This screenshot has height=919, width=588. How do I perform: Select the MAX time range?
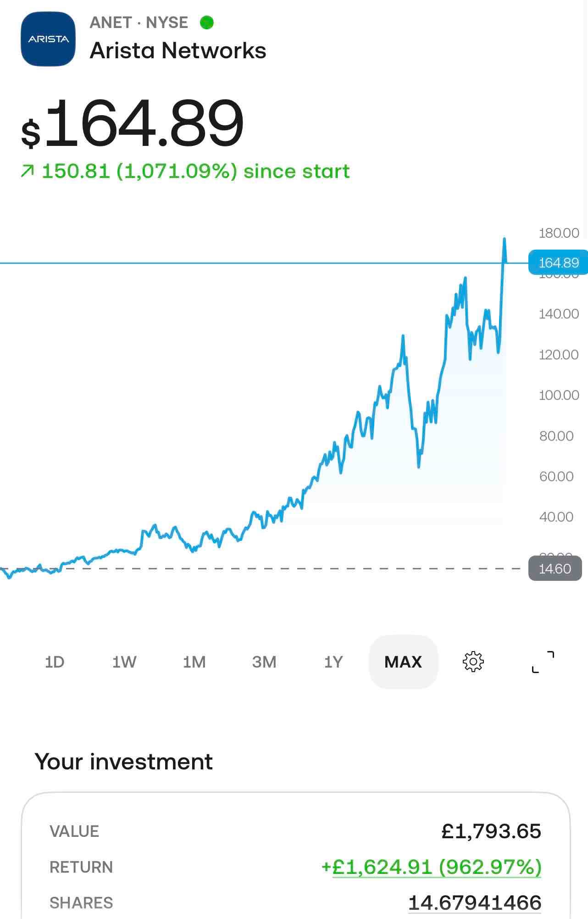click(403, 662)
